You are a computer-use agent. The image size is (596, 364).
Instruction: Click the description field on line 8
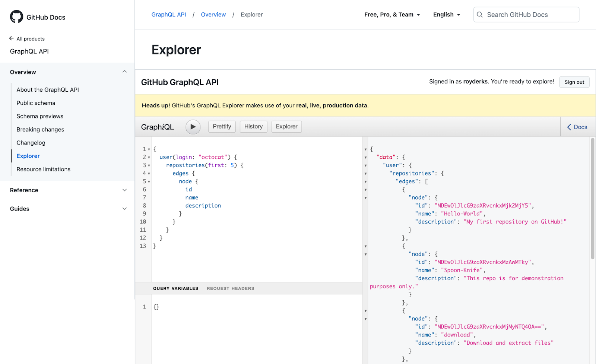pos(203,206)
